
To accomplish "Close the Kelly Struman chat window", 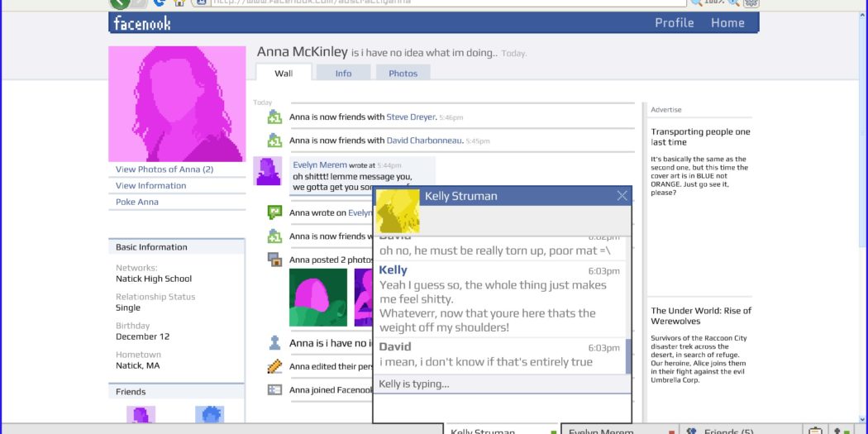I will pos(622,196).
